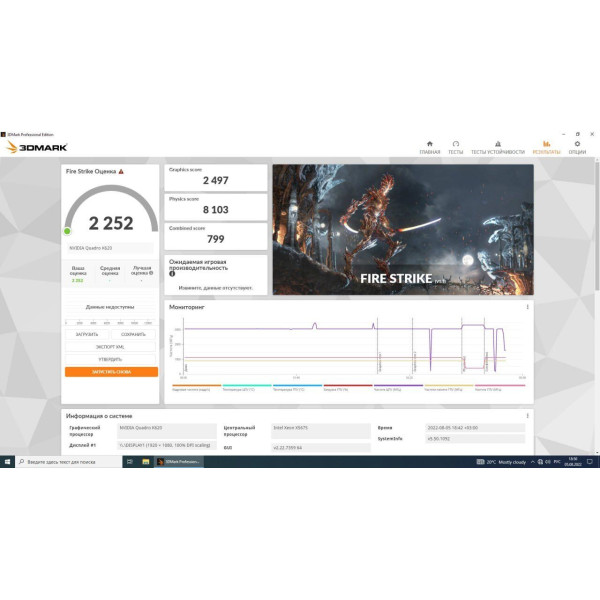Toggle the purple CPU frequency legend series

(x=398, y=388)
